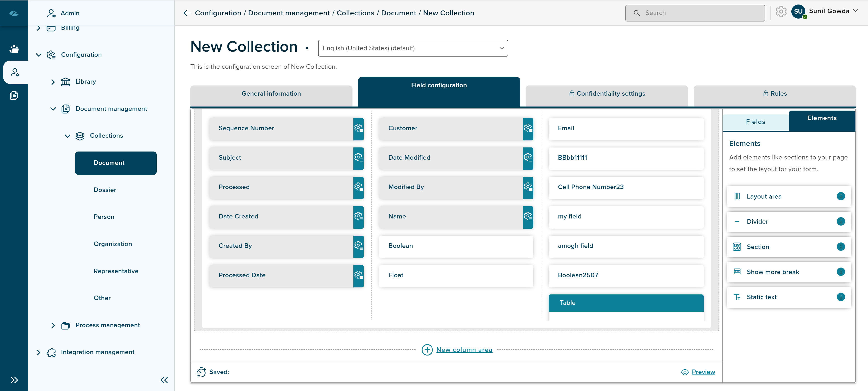Open language dropdown English (United States)
868x391 pixels.
413,48
